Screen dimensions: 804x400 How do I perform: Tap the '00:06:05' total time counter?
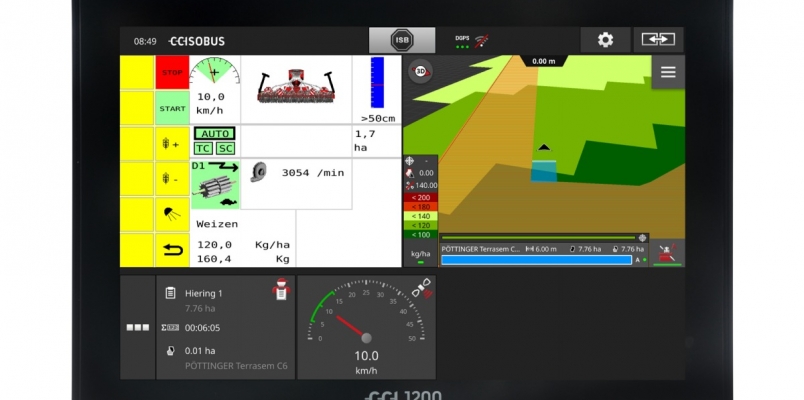pos(203,328)
